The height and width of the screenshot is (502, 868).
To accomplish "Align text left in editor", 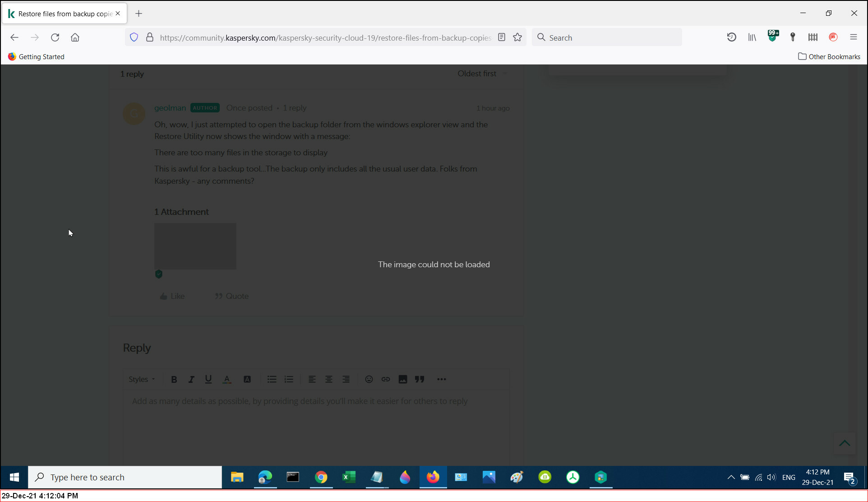I will [x=312, y=379].
